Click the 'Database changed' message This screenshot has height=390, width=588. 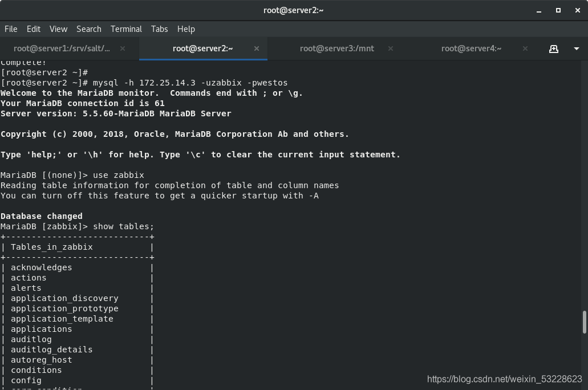coord(41,216)
